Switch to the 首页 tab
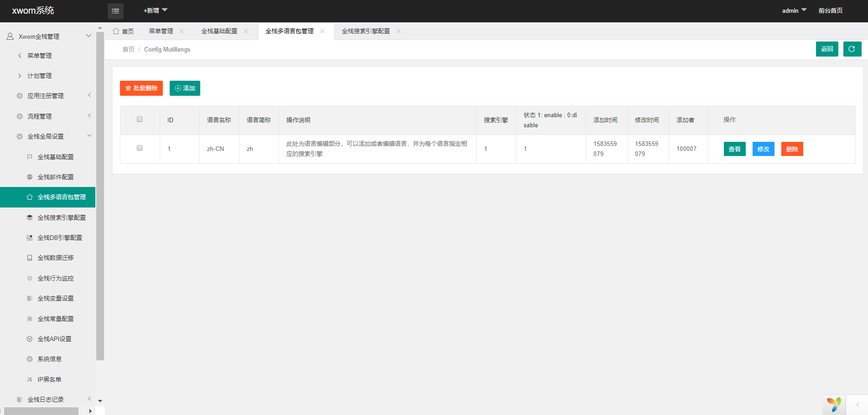Screen dimensions: 868x415 tap(124, 31)
